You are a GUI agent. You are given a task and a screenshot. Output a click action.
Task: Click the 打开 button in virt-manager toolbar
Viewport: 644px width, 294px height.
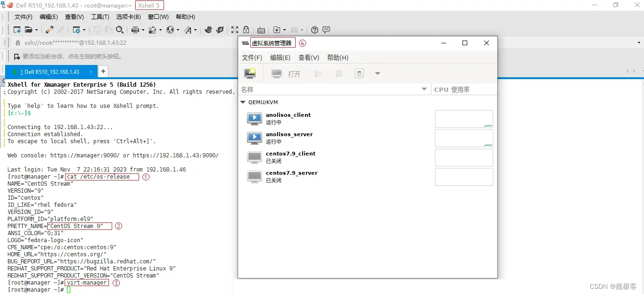[x=286, y=74]
